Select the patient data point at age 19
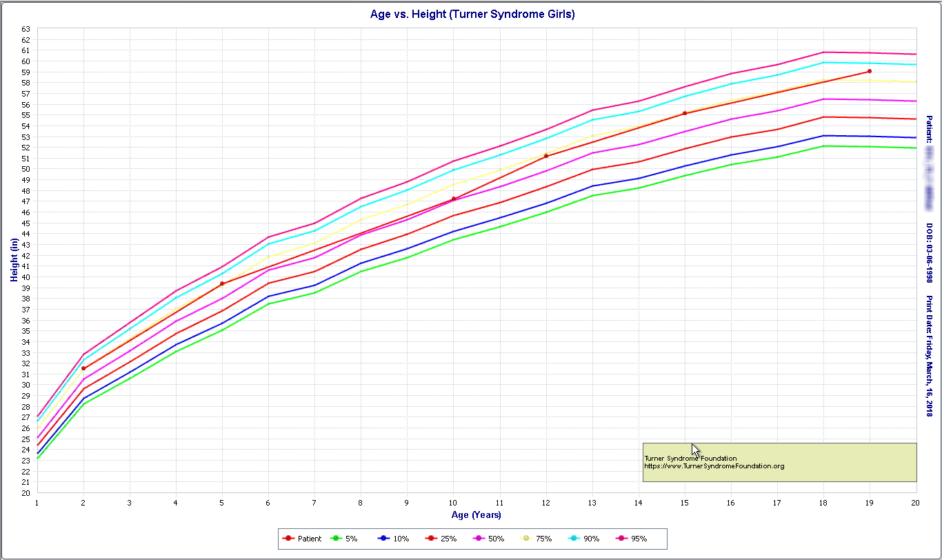Image resolution: width=942 pixels, height=560 pixels. [x=870, y=71]
